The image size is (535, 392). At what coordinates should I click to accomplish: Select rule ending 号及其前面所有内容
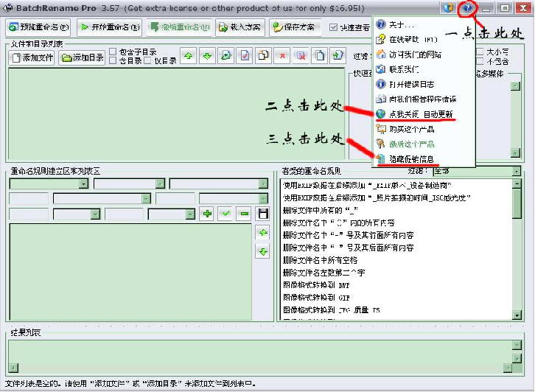click(x=348, y=235)
